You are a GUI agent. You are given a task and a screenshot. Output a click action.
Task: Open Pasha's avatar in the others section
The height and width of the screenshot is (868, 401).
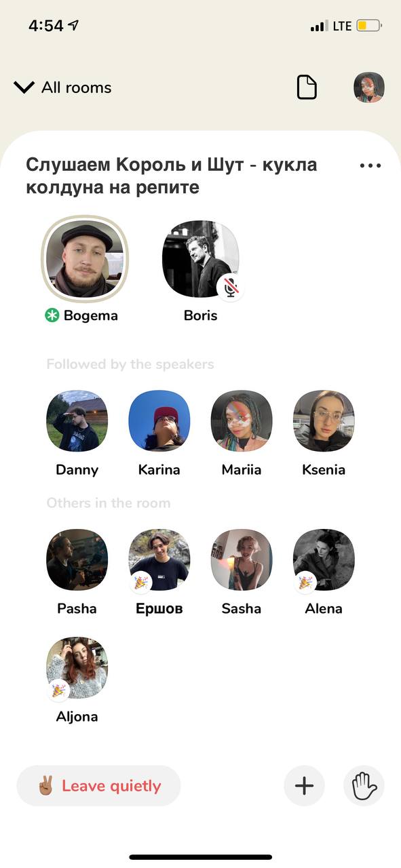77,560
